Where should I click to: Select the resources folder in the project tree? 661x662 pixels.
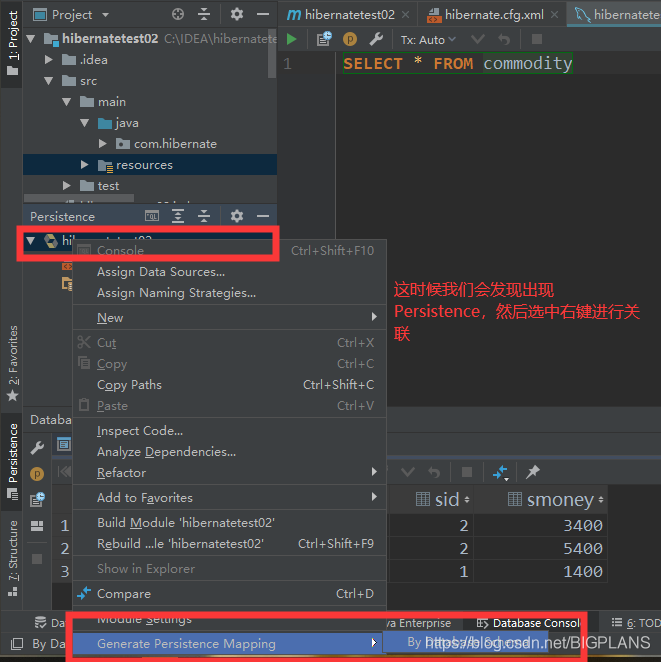(144, 165)
